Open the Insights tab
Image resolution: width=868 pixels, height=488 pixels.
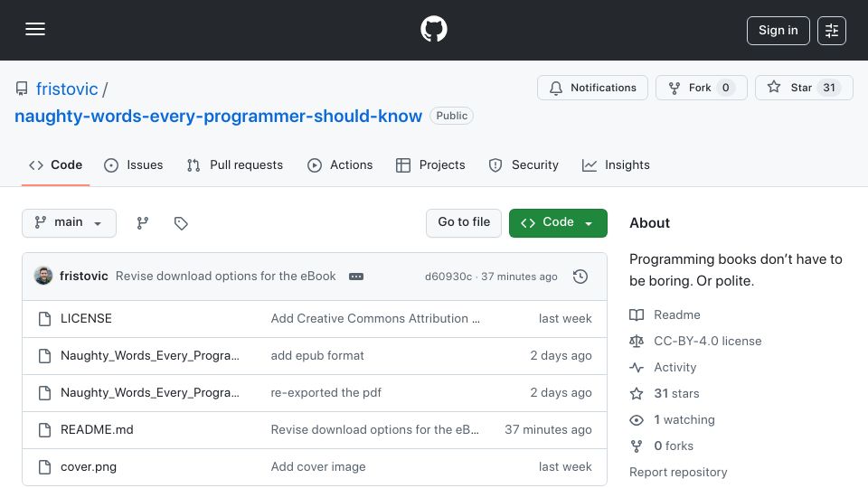pyautogui.click(x=616, y=164)
